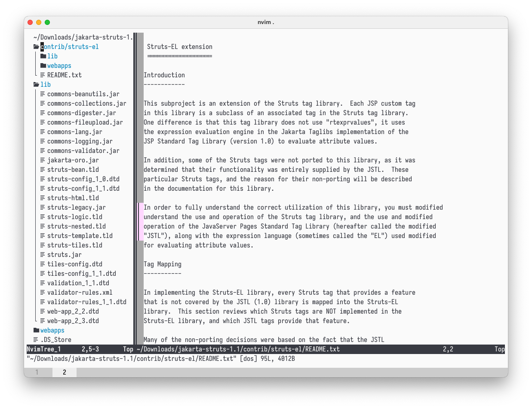Image resolution: width=532 pixels, height=409 pixels.
Task: Click file icon for commons-digester.jar
Action: point(43,113)
